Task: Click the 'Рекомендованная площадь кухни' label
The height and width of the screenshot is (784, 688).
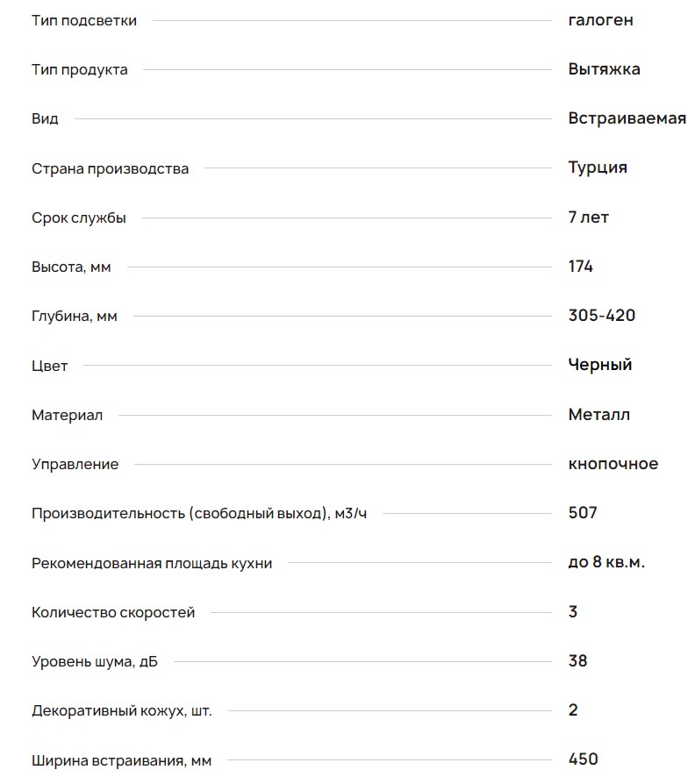Action: (152, 563)
